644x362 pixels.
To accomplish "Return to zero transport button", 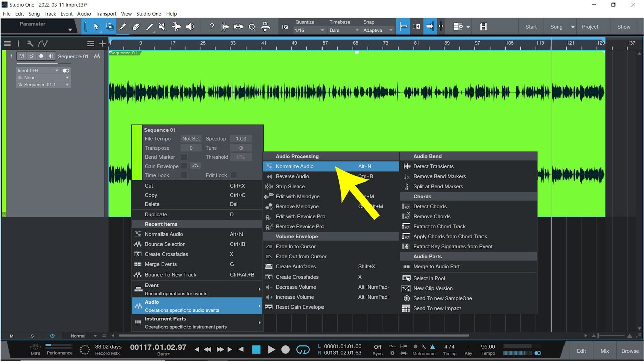I will pos(240,349).
